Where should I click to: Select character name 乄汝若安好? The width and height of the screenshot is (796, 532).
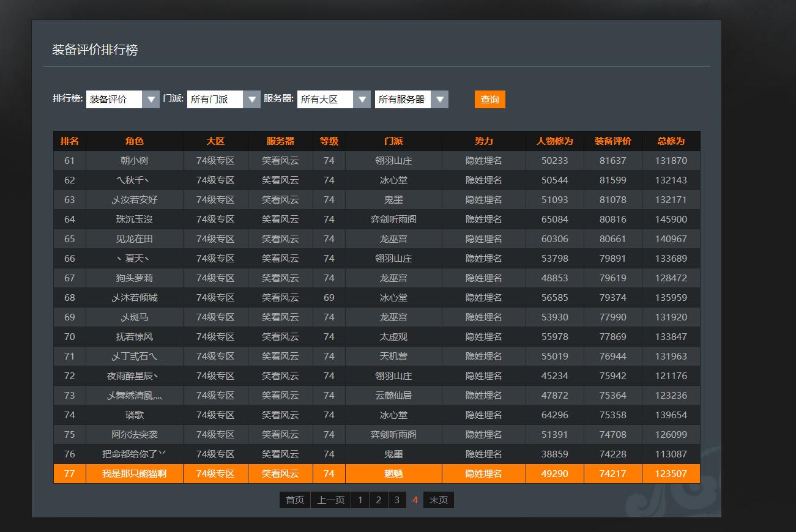tap(135, 200)
